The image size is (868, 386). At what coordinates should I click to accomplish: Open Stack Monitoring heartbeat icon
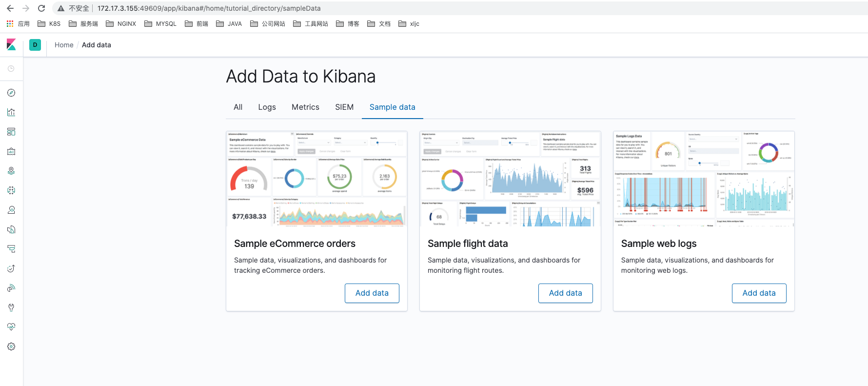pos(11,327)
